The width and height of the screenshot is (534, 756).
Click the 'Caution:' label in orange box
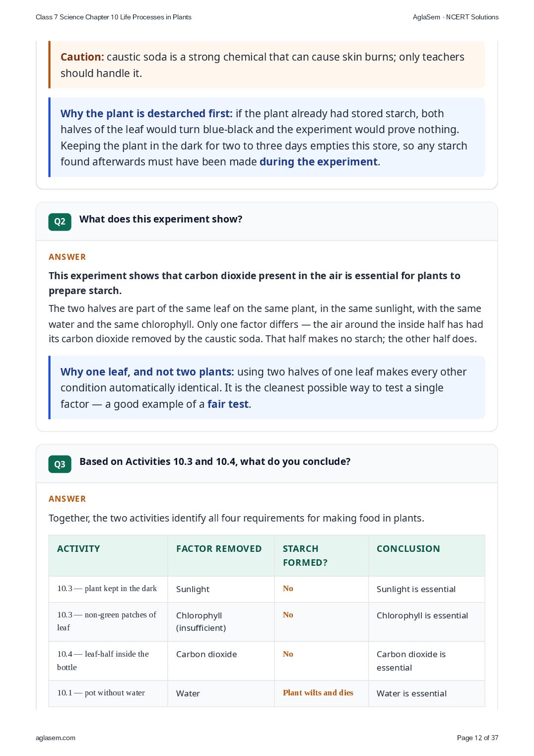82,57
